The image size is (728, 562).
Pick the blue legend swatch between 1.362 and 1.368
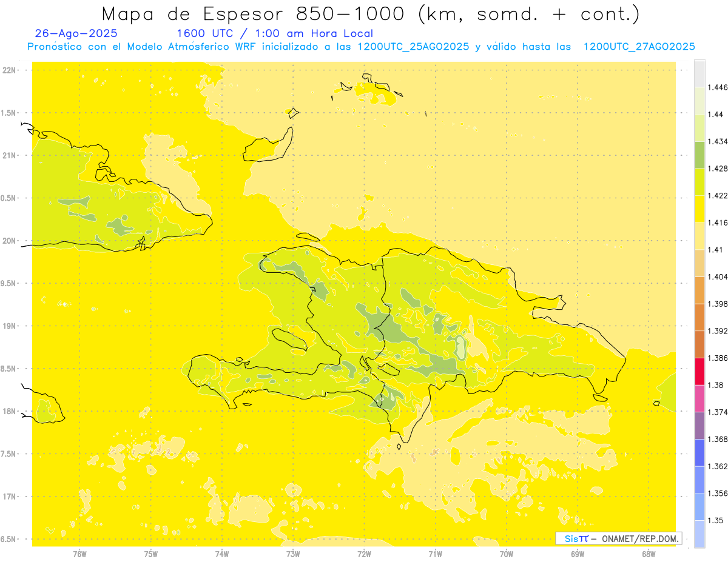(699, 452)
